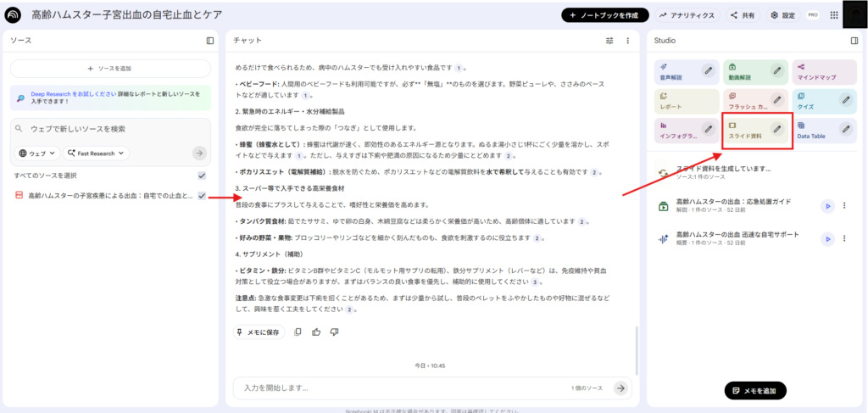The height and width of the screenshot is (413, 868).
Task: Toggle the すべてのソースを選択 checkbox
Action: 202,176
